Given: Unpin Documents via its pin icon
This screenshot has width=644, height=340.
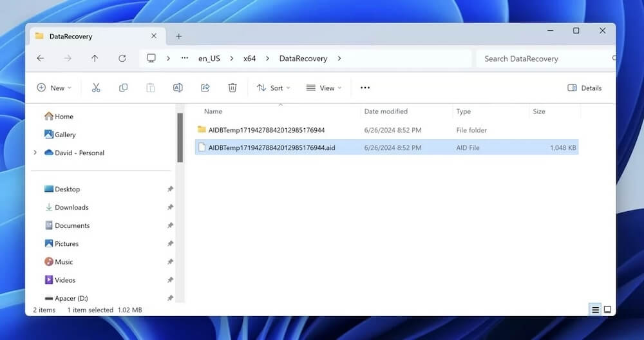Looking at the screenshot, I should [x=170, y=225].
